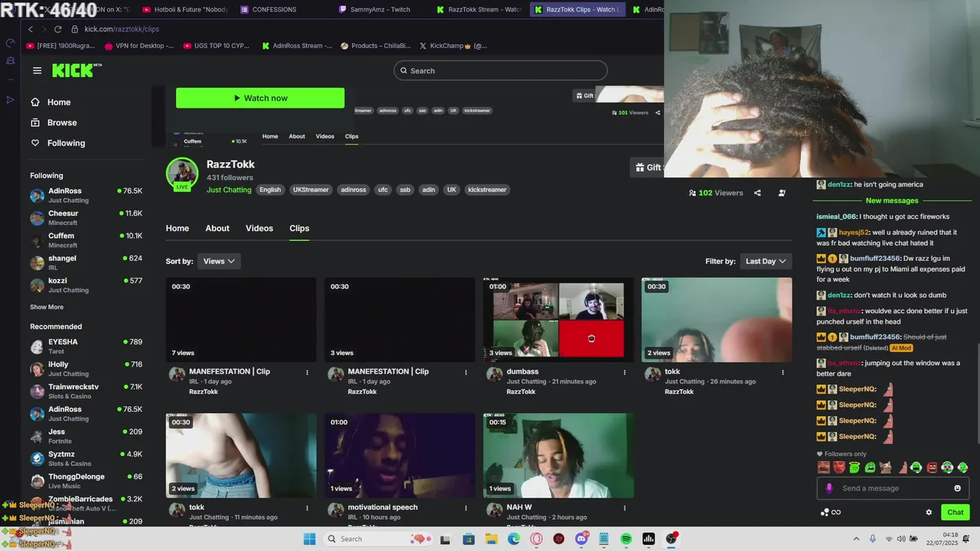Viewport: 980px width, 551px height.
Task: Open Browse in the Kick sidebar
Action: [61, 122]
